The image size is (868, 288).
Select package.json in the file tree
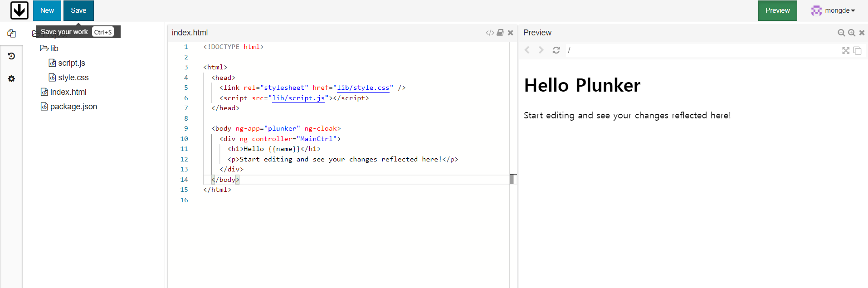coord(73,107)
